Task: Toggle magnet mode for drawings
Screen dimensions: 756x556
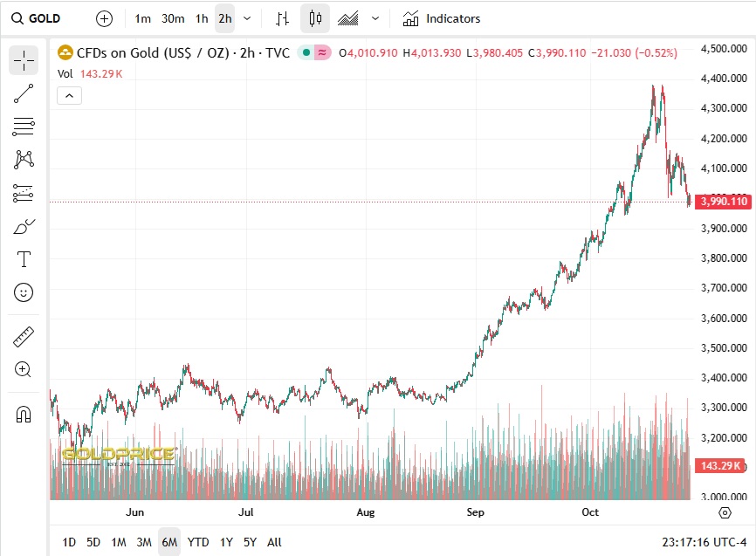Action: [24, 415]
